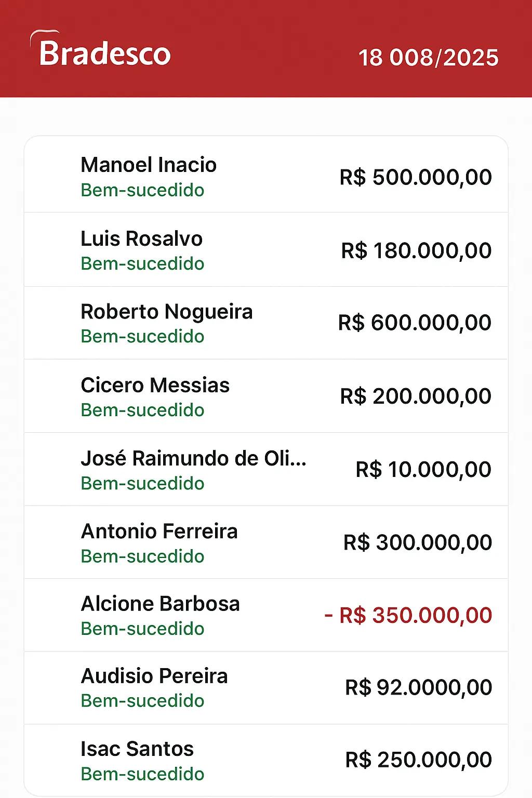This screenshot has height=798, width=532.
Task: Open the Isac Santos transaction
Action: pyautogui.click(x=266, y=760)
